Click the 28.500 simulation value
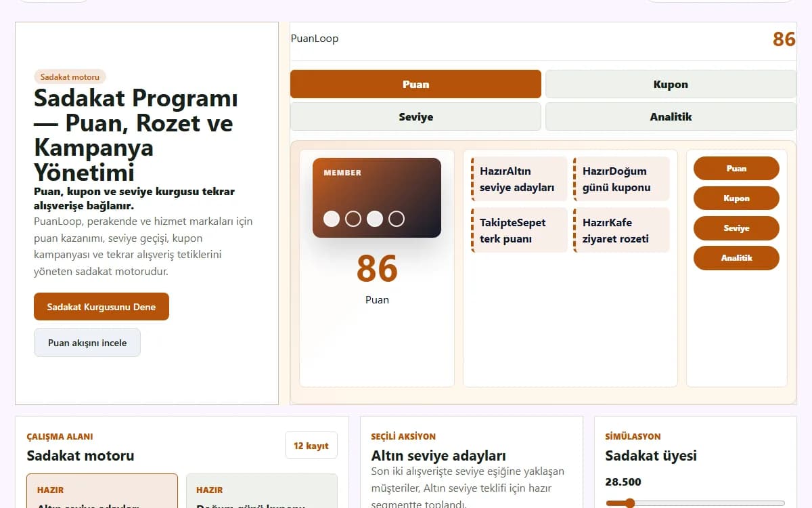The image size is (812, 508). [x=623, y=482]
